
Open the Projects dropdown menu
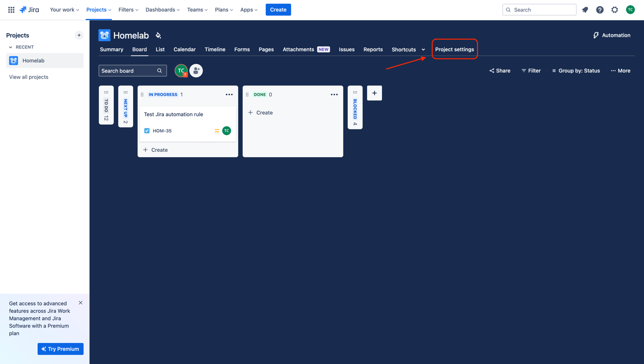click(x=99, y=10)
